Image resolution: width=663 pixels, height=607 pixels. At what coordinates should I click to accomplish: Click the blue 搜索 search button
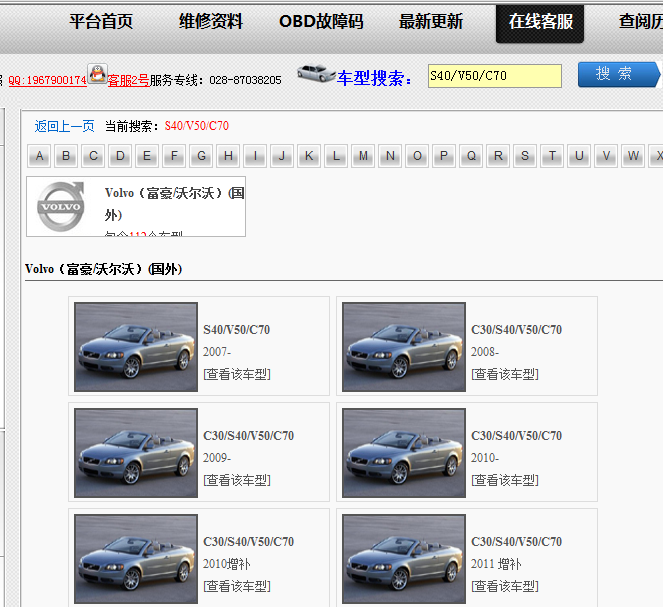pos(618,75)
